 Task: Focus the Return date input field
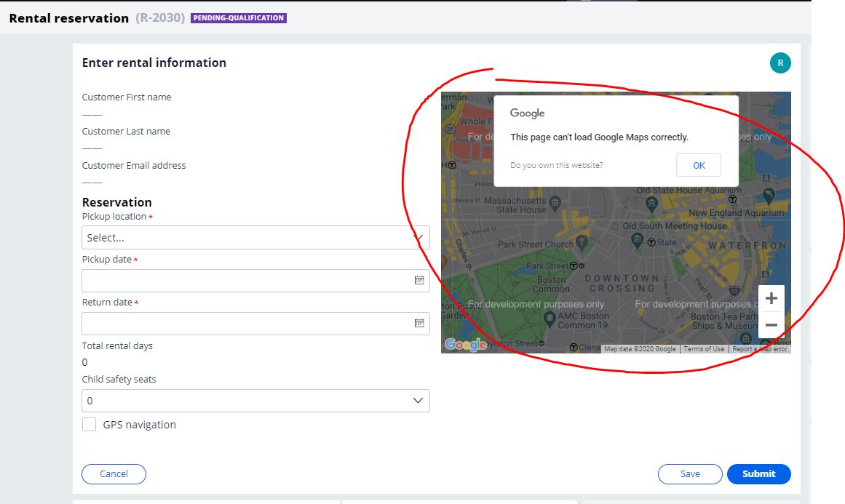255,324
